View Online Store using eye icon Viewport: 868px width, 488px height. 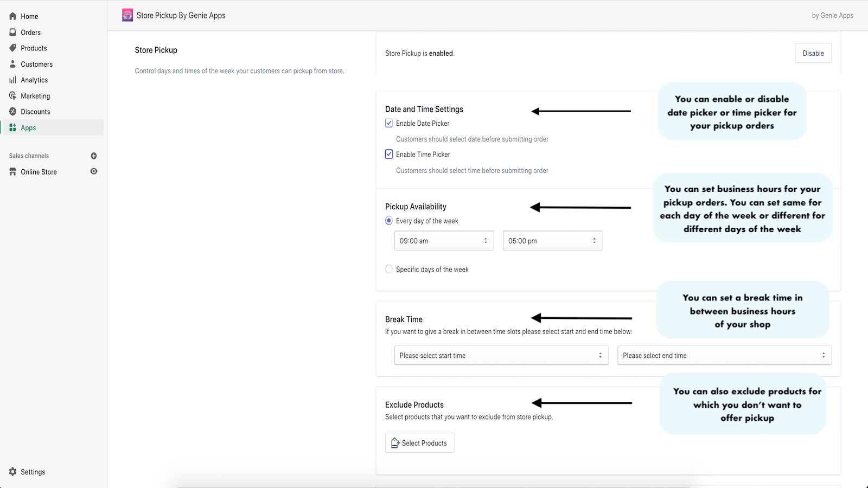coord(94,171)
